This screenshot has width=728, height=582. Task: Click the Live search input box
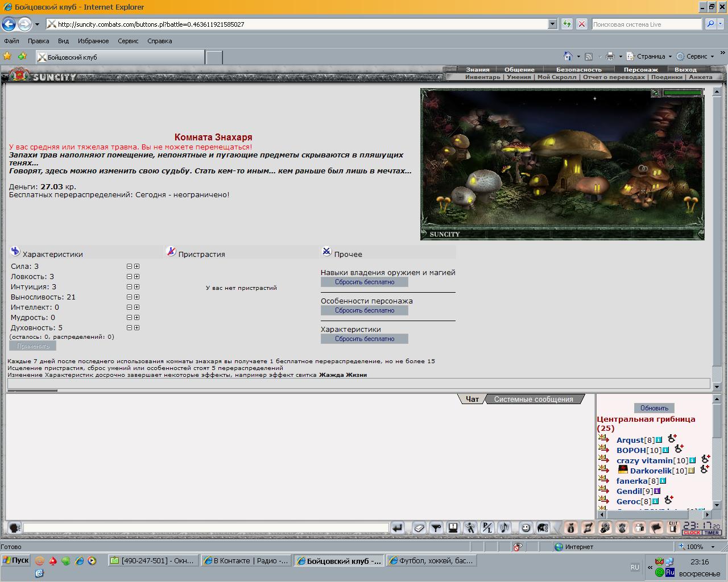(647, 24)
